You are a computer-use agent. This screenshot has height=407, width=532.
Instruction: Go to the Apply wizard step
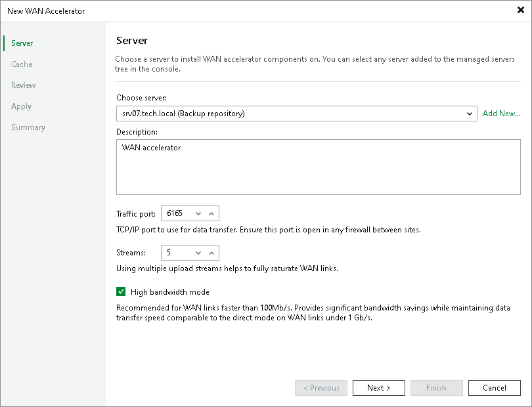tap(22, 106)
